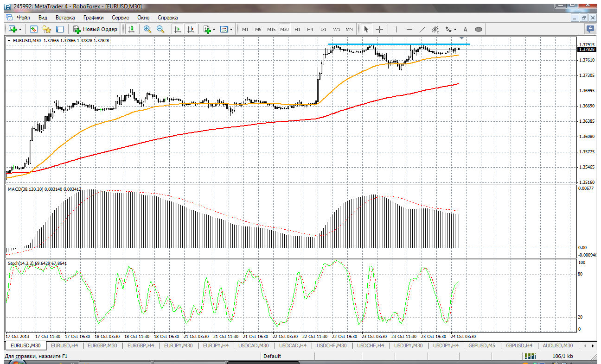Draw a horizontal line tool

coord(409,29)
